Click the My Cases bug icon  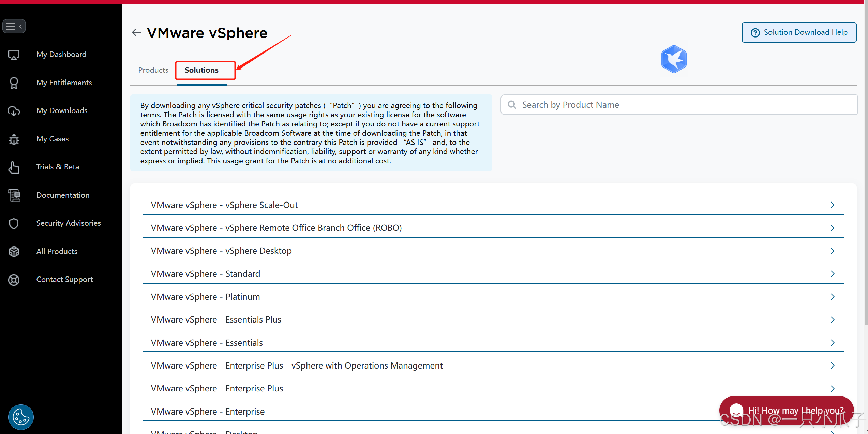click(14, 139)
